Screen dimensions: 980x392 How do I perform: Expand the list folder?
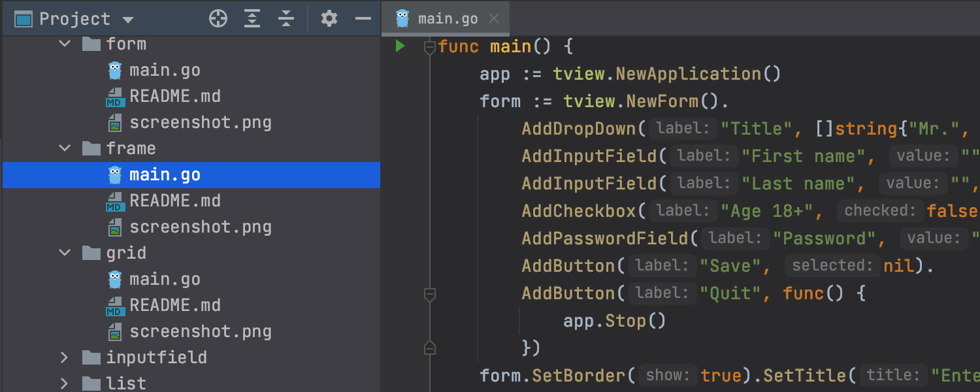(64, 383)
